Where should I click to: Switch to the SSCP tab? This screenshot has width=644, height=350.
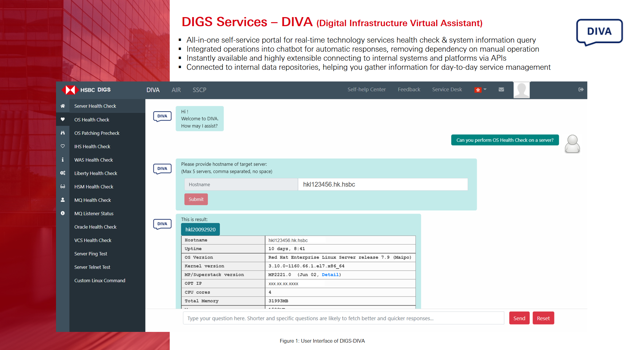pyautogui.click(x=199, y=90)
